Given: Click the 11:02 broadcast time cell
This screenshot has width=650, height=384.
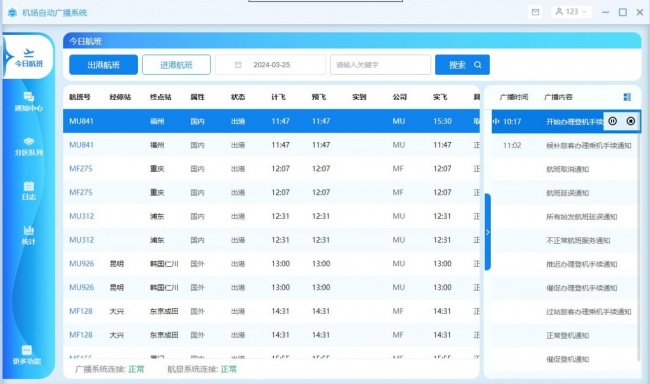Looking at the screenshot, I should 512,145.
